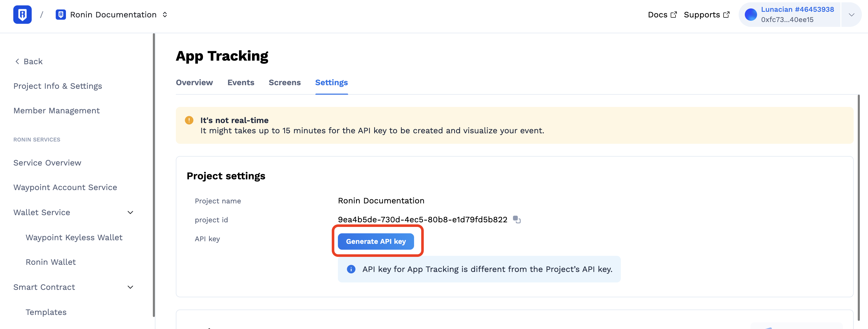Switch to the Overview tab
This screenshot has width=868, height=329.
point(195,83)
